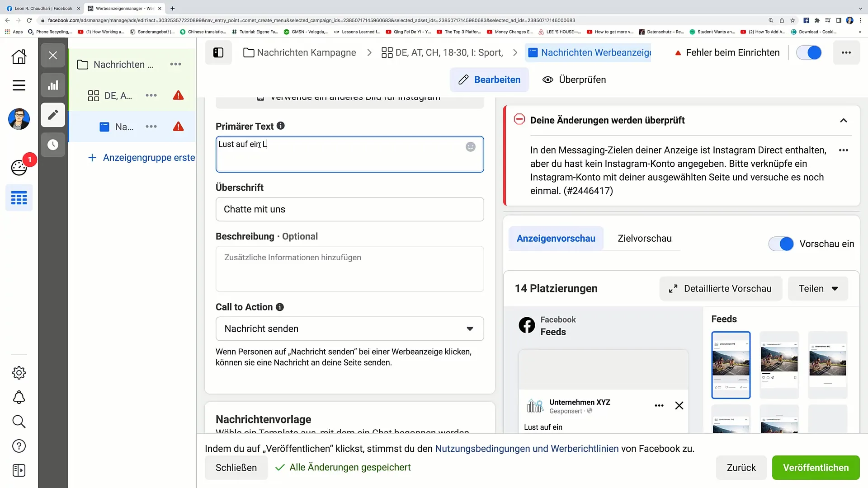Click the Beschreibung optional text area
This screenshot has height=488, width=868.
[349, 269]
